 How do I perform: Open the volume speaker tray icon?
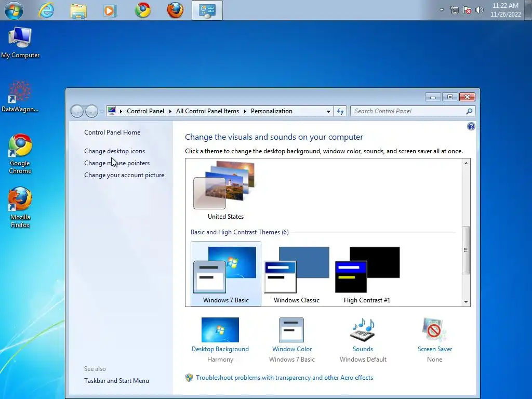[x=479, y=10]
